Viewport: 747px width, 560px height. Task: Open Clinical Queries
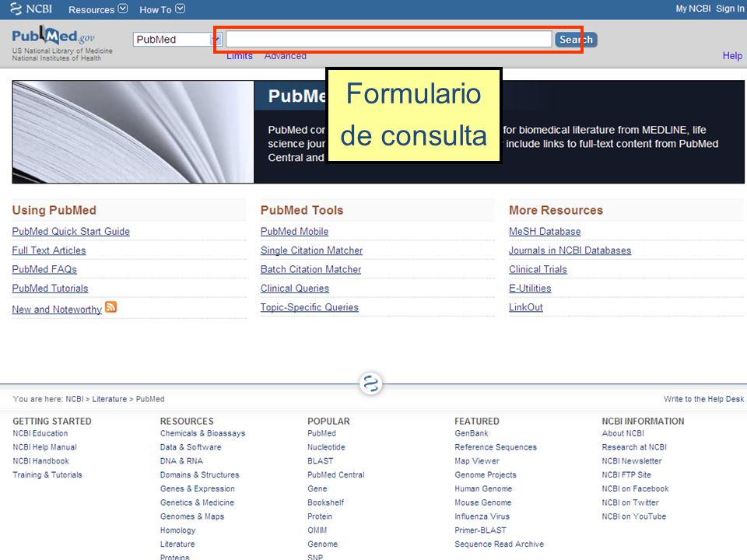click(295, 289)
